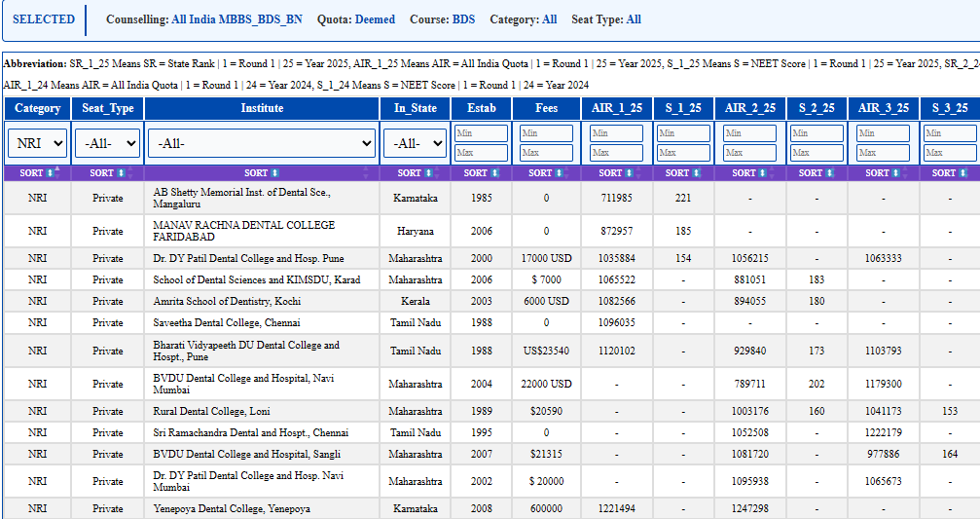
Task: Select the Dr. DY Patil Dental College Pune row
Action: tap(491, 258)
